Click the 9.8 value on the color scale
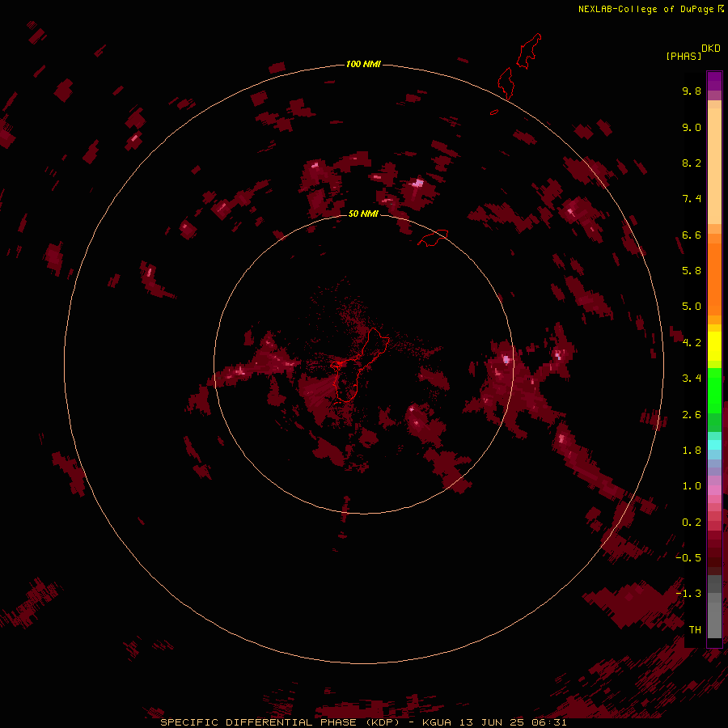 click(692, 91)
